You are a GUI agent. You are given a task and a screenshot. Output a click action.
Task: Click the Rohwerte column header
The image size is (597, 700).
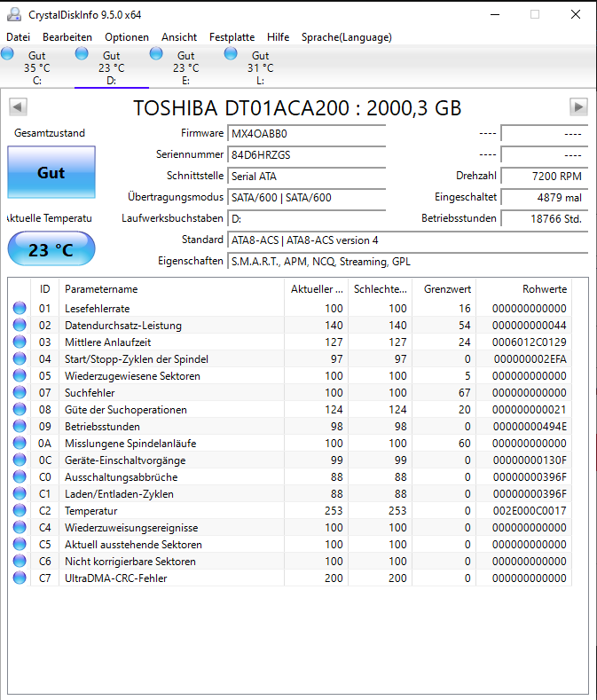click(523, 289)
